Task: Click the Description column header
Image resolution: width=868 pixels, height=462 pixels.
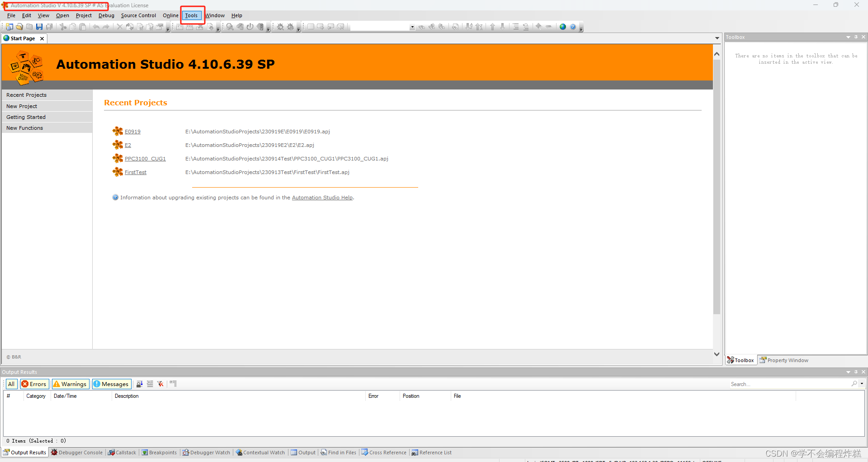Action: 238,396
